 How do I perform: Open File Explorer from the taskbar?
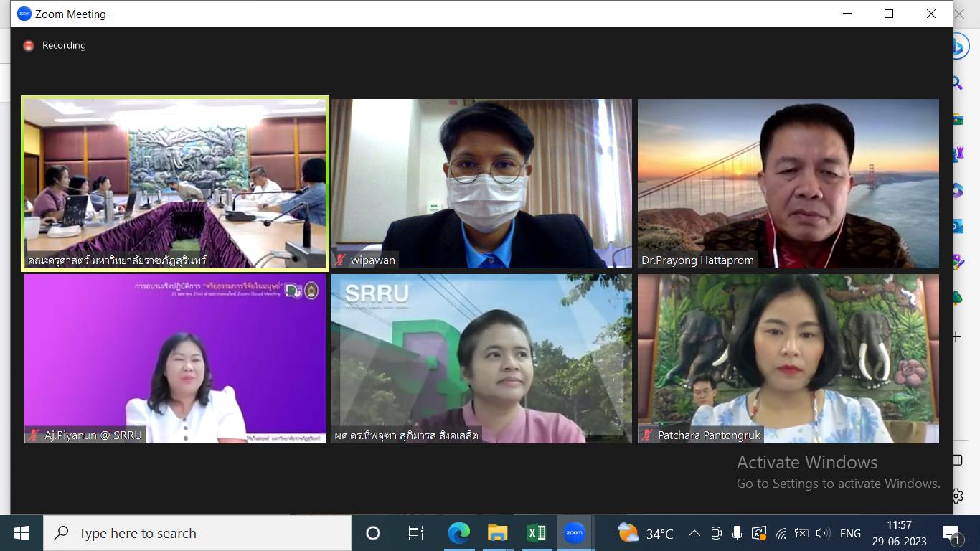[x=497, y=533]
